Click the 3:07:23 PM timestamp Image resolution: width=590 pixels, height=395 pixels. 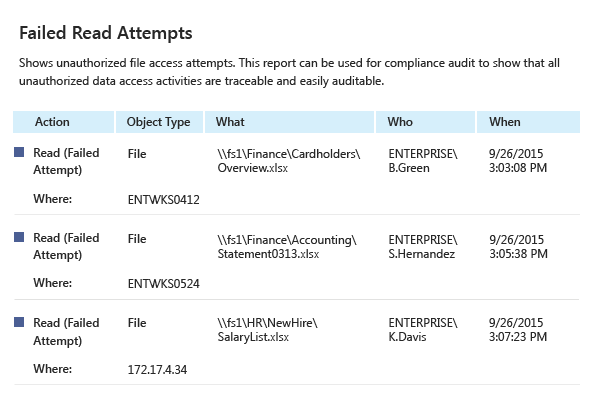click(518, 337)
